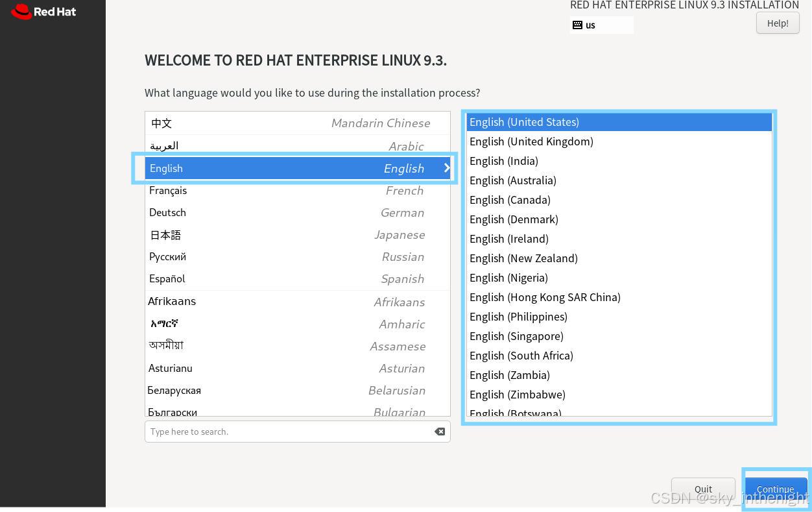812x512 pixels.
Task: Choose English (Zimbabwe) locale
Action: pyautogui.click(x=619, y=395)
